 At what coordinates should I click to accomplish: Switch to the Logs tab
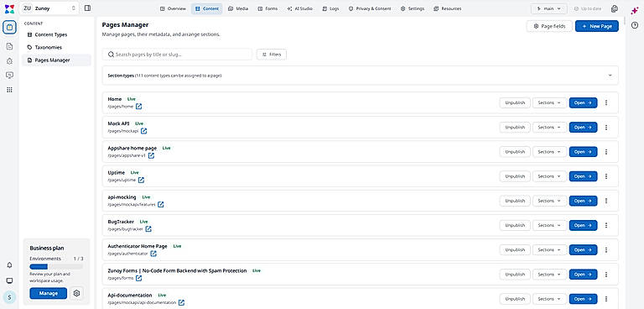(x=330, y=8)
